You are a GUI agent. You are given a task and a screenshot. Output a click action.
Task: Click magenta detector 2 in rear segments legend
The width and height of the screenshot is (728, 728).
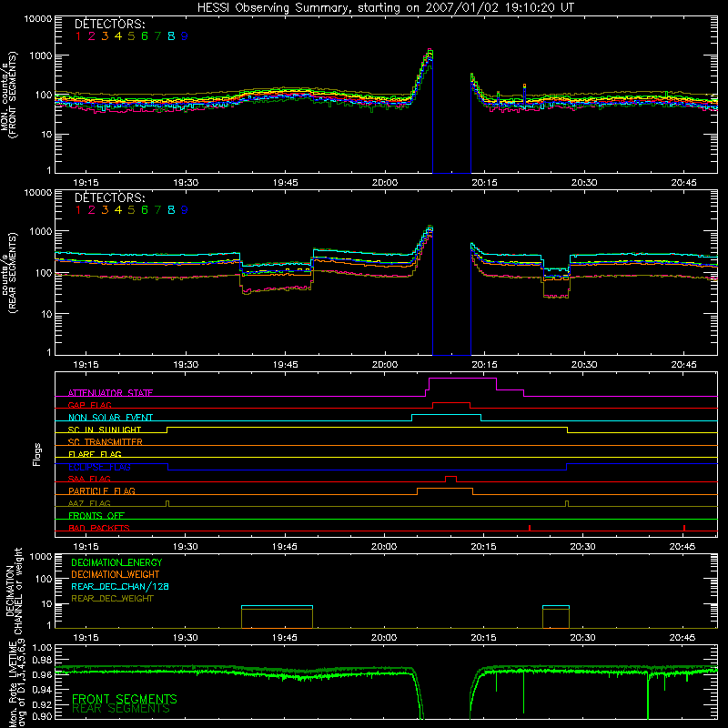[x=92, y=210]
